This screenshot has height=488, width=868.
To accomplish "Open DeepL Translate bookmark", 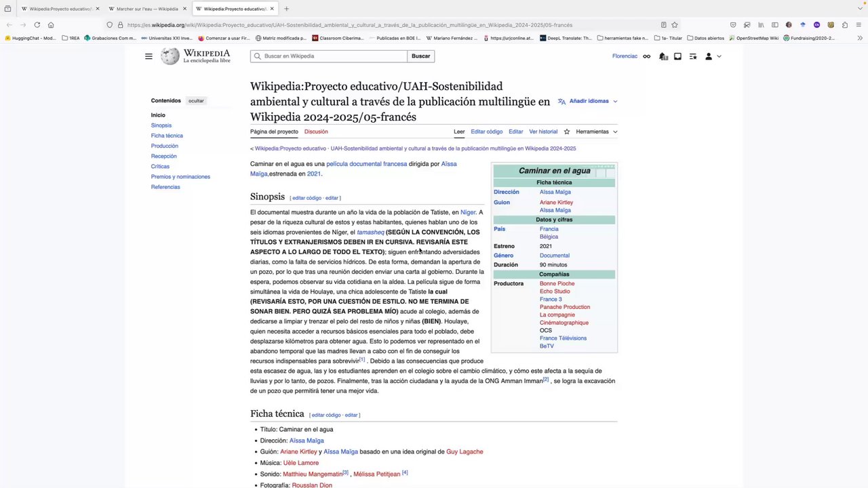I will pyautogui.click(x=566, y=38).
